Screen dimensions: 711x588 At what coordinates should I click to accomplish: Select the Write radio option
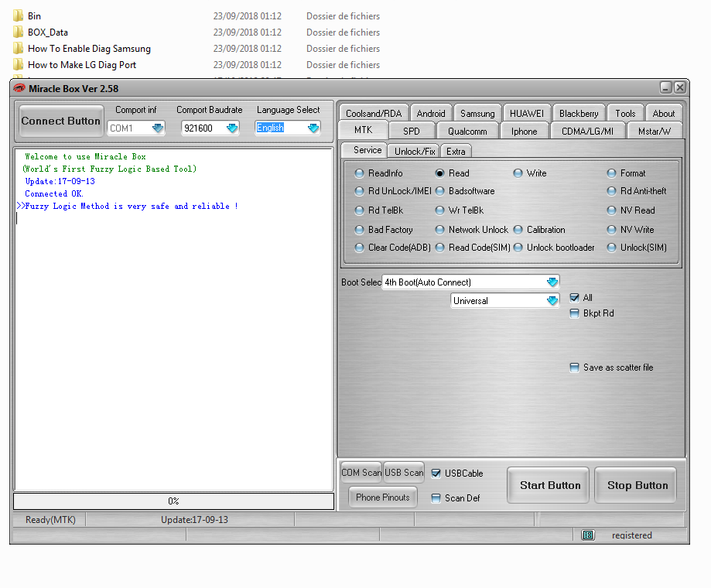pyautogui.click(x=518, y=173)
